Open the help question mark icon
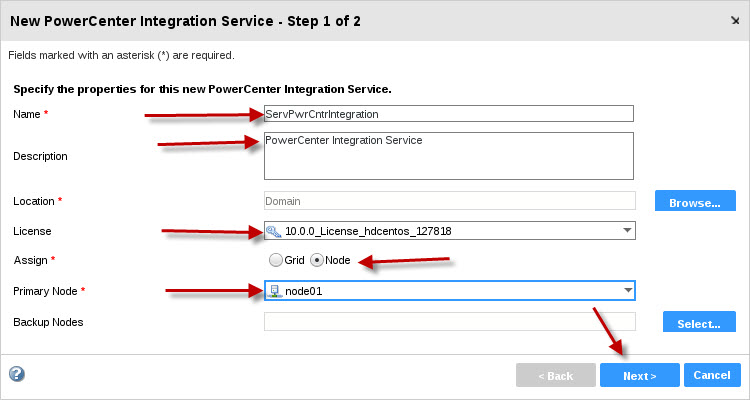 click(x=17, y=374)
